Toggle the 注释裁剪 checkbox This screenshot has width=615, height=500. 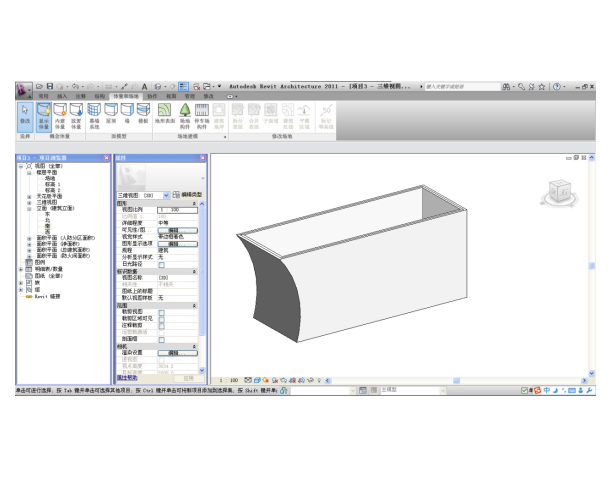162,325
